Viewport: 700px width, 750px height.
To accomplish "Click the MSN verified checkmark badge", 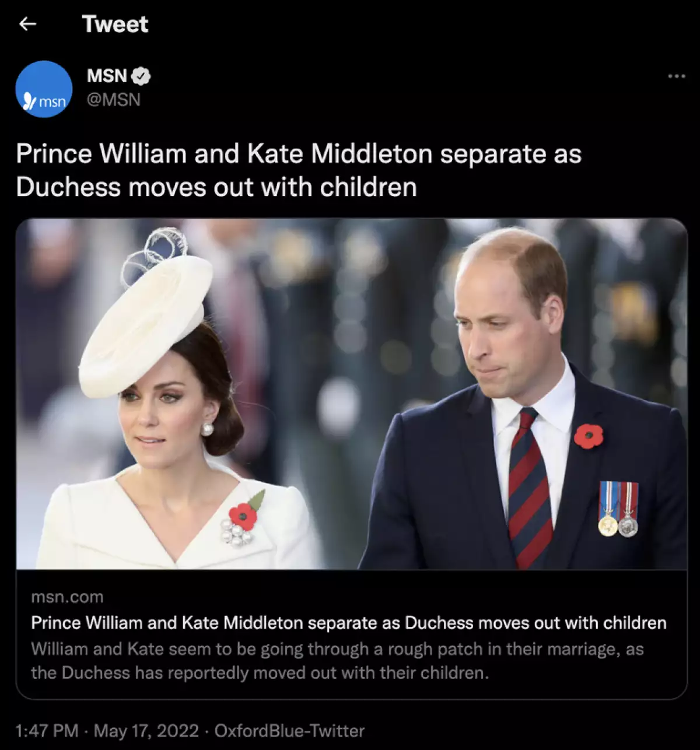I will 141,76.
